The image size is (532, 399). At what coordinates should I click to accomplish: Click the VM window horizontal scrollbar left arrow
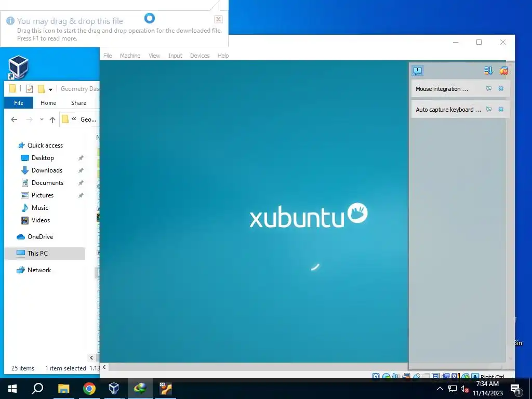point(104,367)
